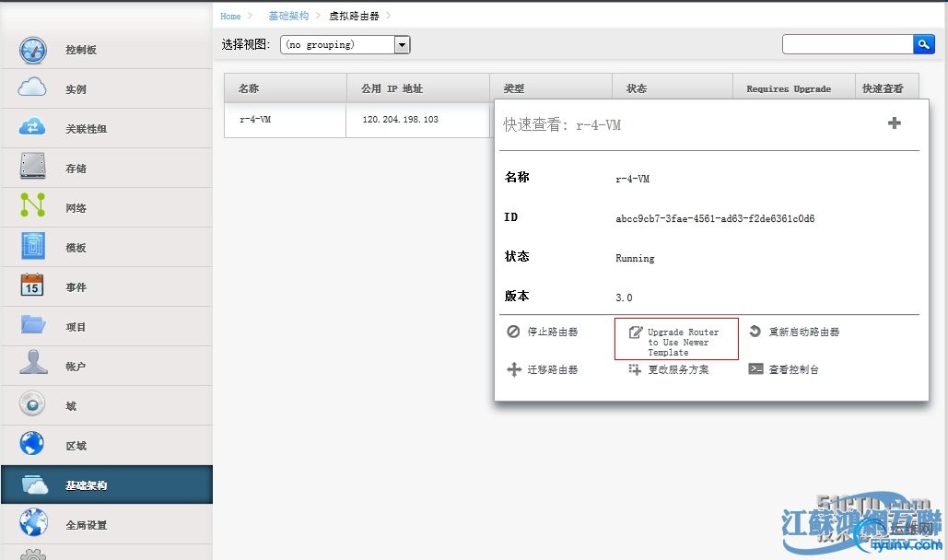This screenshot has width=948, height=560.
Task: Click the 全局设置 globe icon
Action: 33,523
